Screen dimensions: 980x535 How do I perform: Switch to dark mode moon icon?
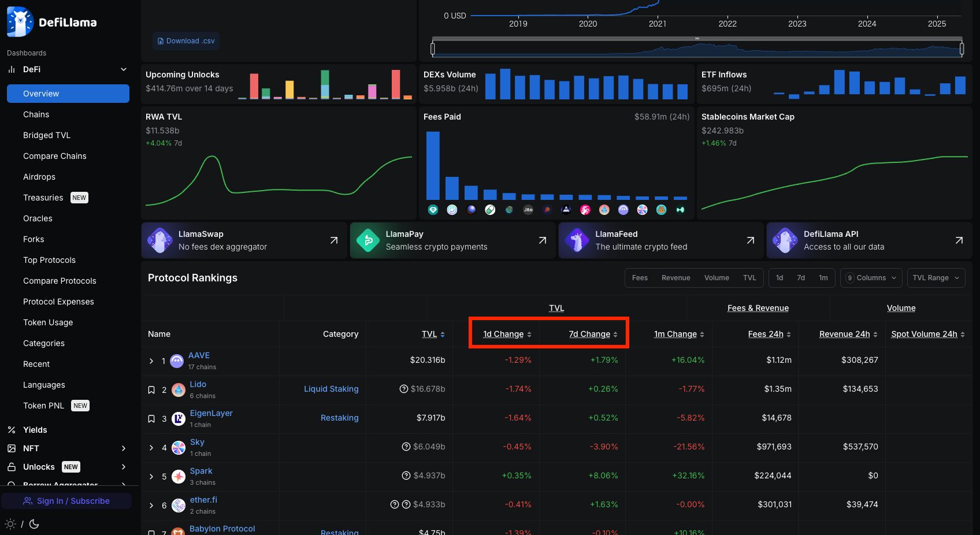(34, 524)
